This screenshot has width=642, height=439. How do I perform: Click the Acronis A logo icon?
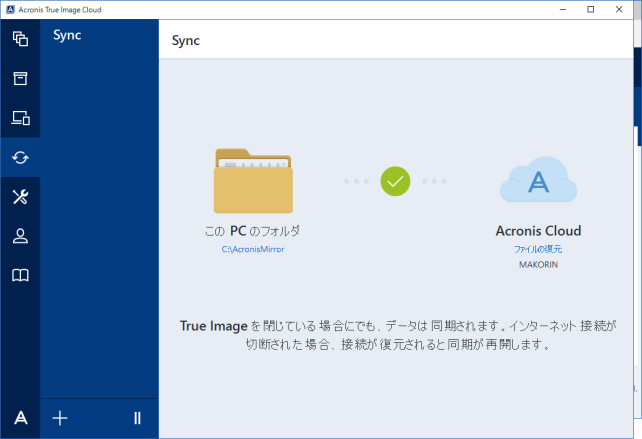click(x=20, y=418)
